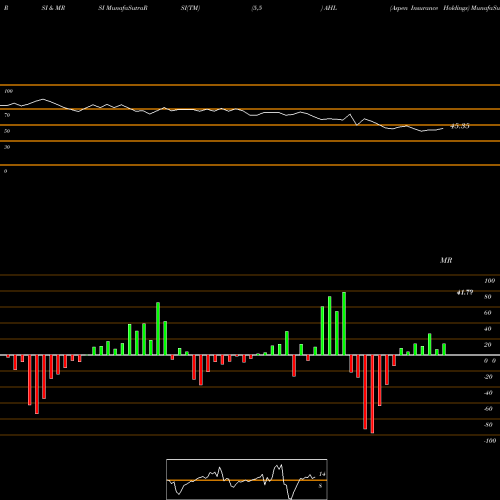
Task: Click the 60 label on MR right axis
Action: tap(488, 313)
